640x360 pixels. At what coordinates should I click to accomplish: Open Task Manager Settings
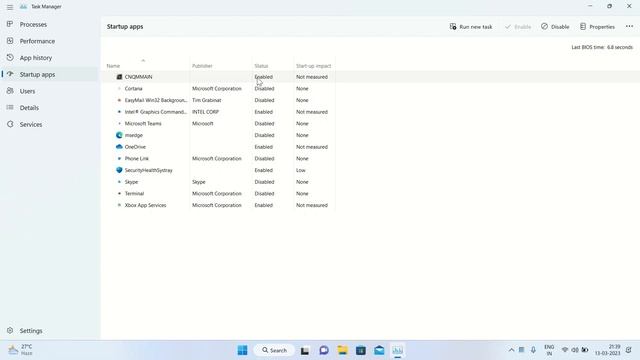[x=31, y=331]
